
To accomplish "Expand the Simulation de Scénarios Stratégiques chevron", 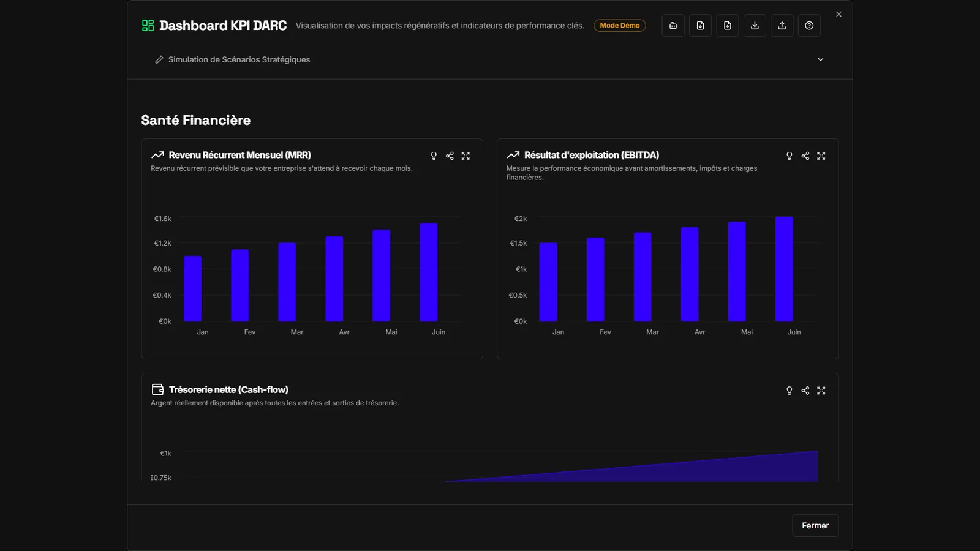I will tap(821, 59).
